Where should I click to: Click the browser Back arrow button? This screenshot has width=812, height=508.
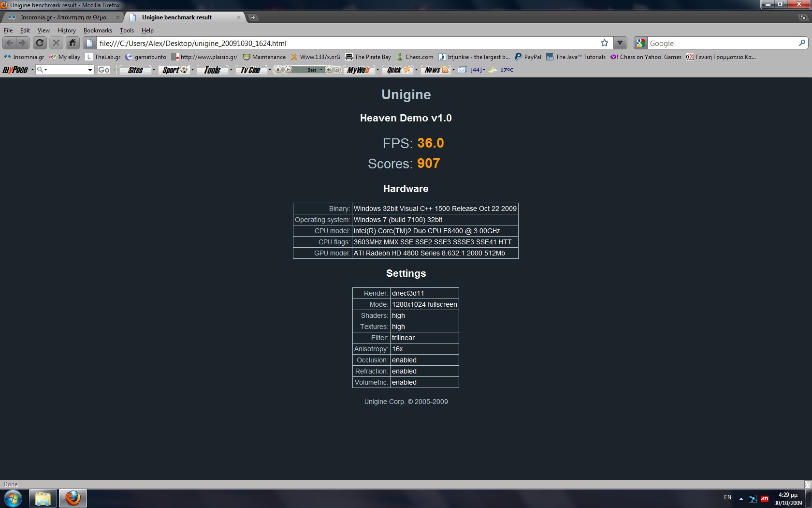10,43
